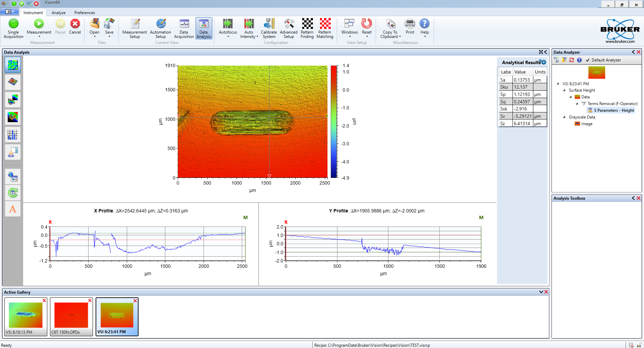Screen dimensions: 644x348
Task: Select the C6T 150N.OPDx gallery thumbnail
Action: [x=71, y=315]
